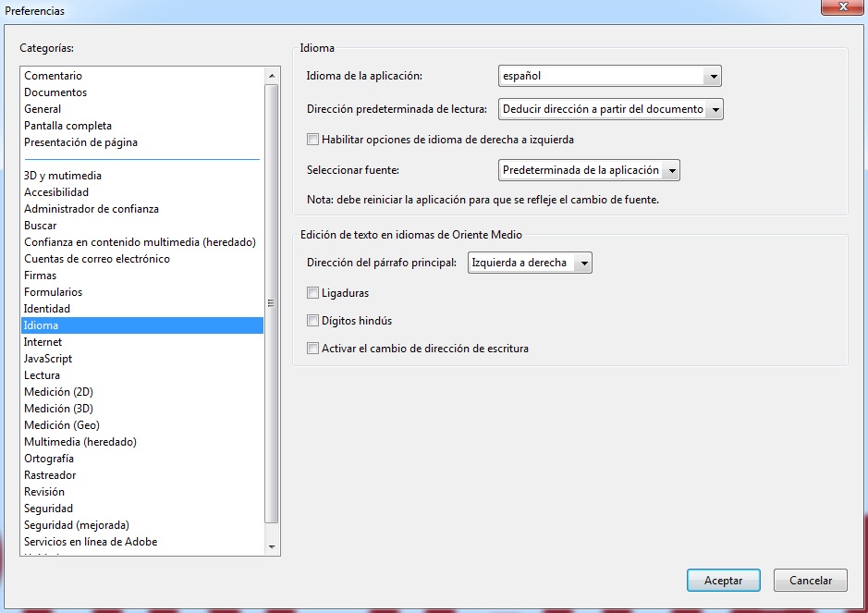The width and height of the screenshot is (868, 613).
Task: Select Seguridad (mejorada) category
Action: point(77,524)
